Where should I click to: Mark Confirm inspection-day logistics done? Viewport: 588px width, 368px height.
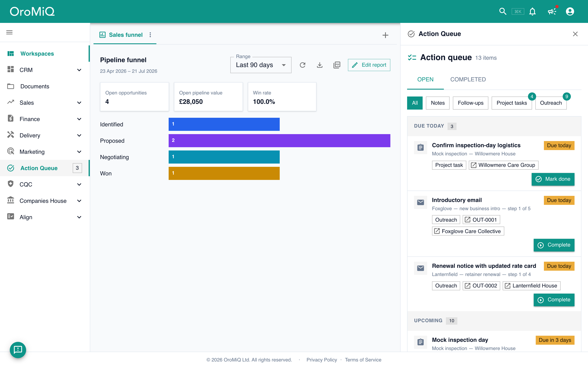553,179
